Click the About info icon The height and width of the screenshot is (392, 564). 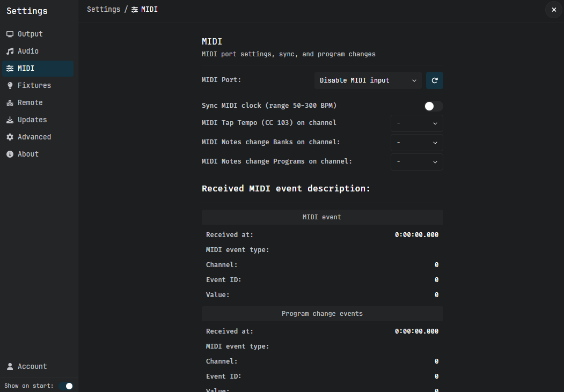pyautogui.click(x=10, y=154)
